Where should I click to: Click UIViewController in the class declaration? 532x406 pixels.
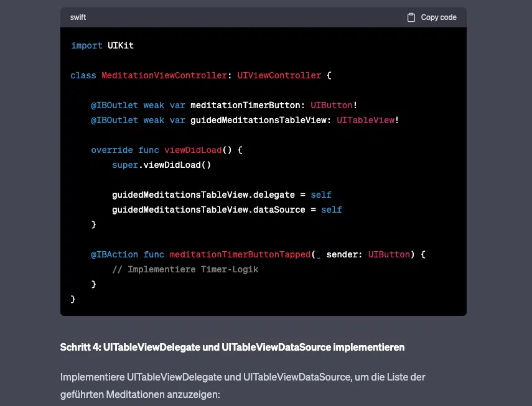[x=279, y=75]
